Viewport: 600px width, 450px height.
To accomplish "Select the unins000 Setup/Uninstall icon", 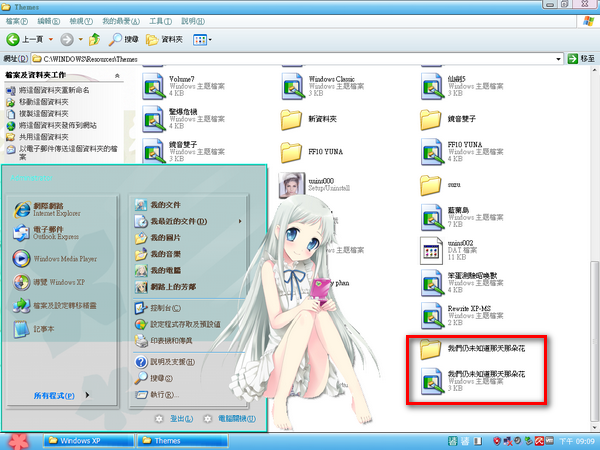I will tap(292, 185).
